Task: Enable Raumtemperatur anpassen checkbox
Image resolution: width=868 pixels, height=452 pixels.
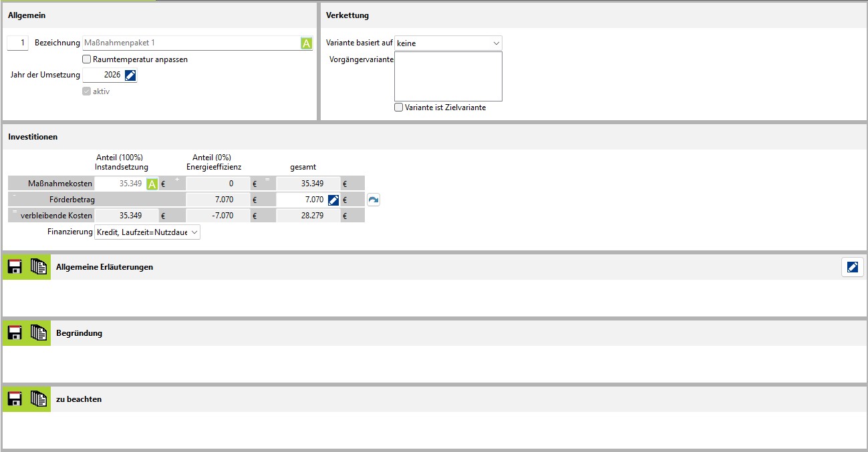Action: pyautogui.click(x=87, y=59)
